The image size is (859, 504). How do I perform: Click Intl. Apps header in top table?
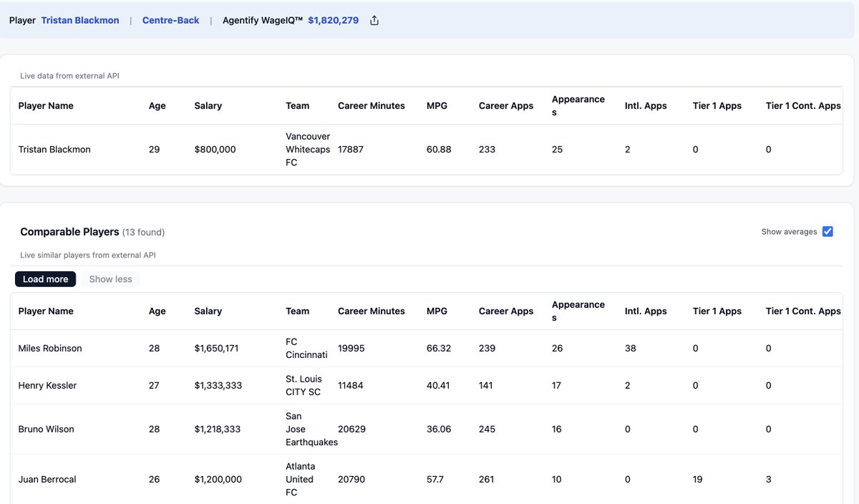646,106
